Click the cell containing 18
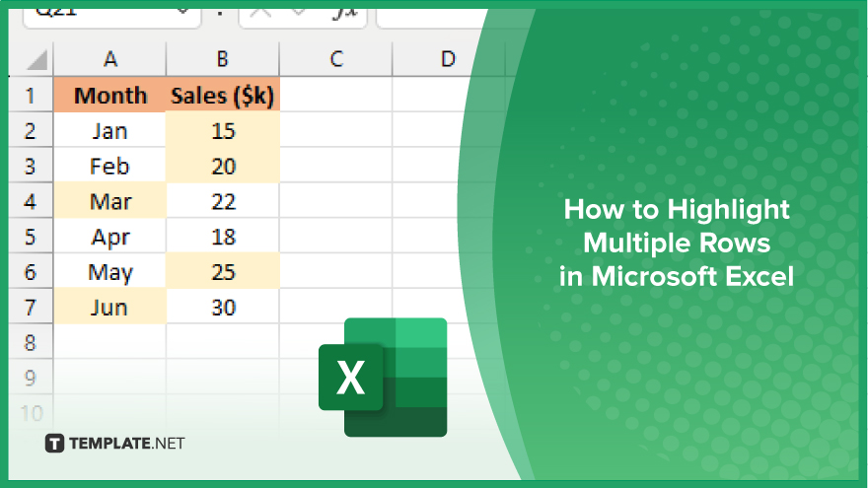 [x=223, y=237]
